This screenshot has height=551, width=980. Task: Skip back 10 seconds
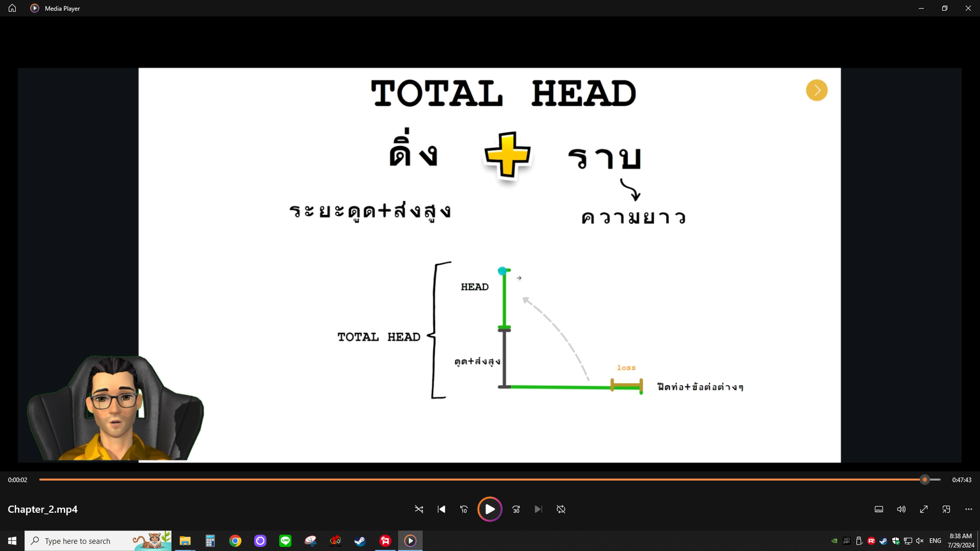(464, 510)
